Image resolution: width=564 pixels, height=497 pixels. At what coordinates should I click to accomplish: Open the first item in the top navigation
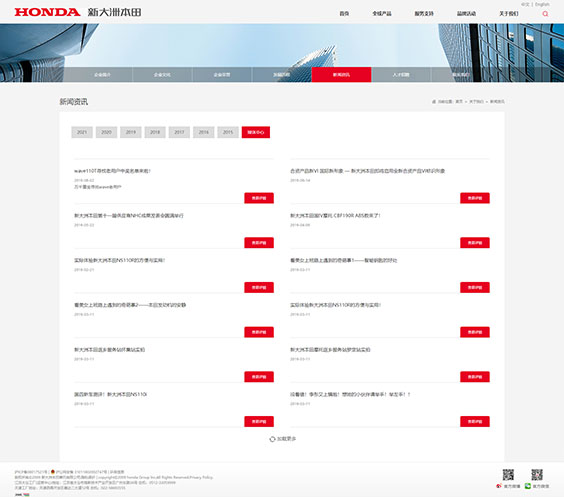344,14
